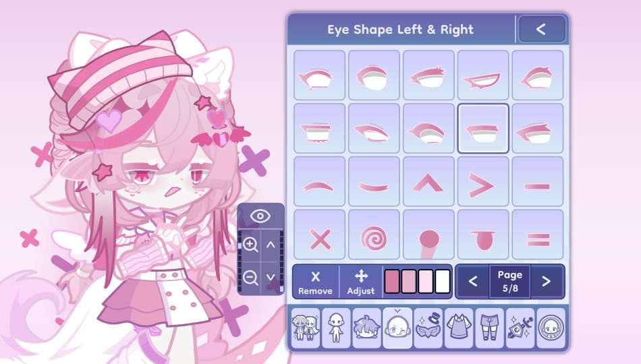Open the shirt clothing category
Image resolution: width=641 pixels, height=364 pixels.
coord(459,328)
